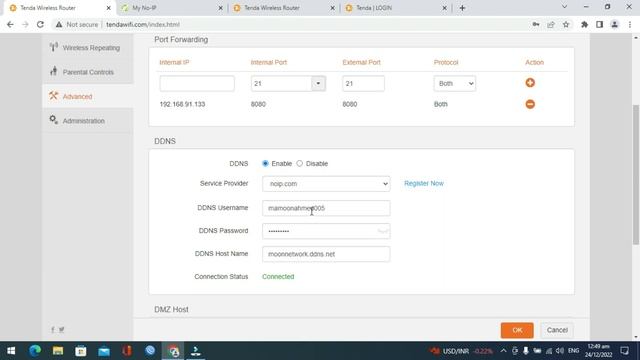Open the Windows Start menu
Image resolution: width=640 pixels, height=360 pixels.
[x=11, y=351]
